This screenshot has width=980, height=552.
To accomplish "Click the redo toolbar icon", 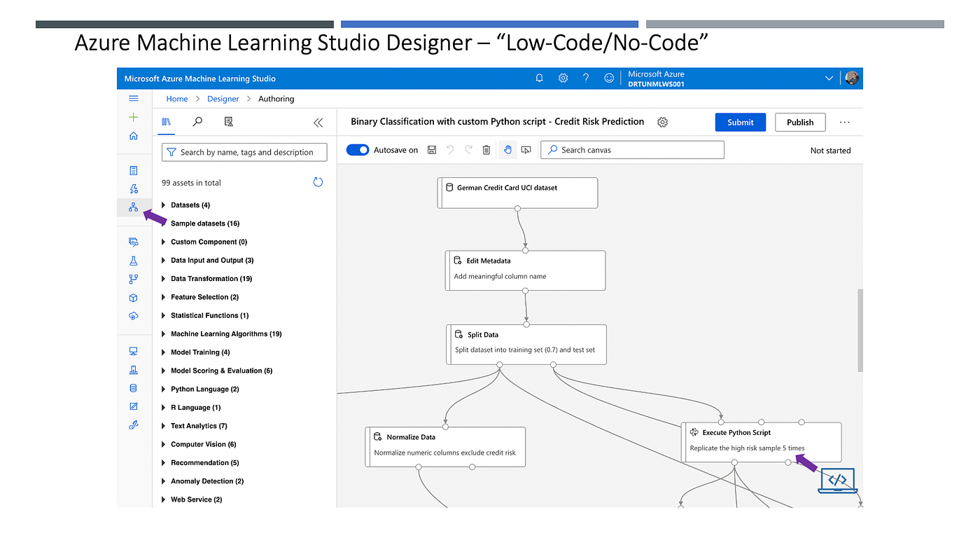I will click(468, 150).
